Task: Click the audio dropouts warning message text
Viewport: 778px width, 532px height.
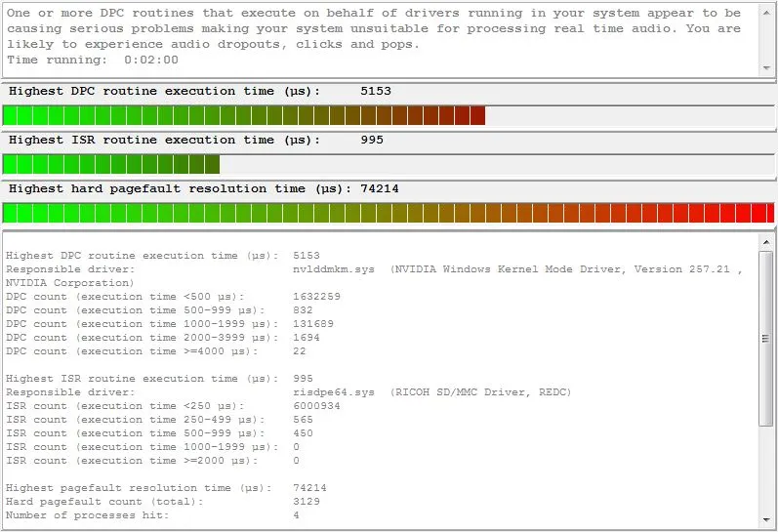Action: pyautogui.click(x=371, y=29)
